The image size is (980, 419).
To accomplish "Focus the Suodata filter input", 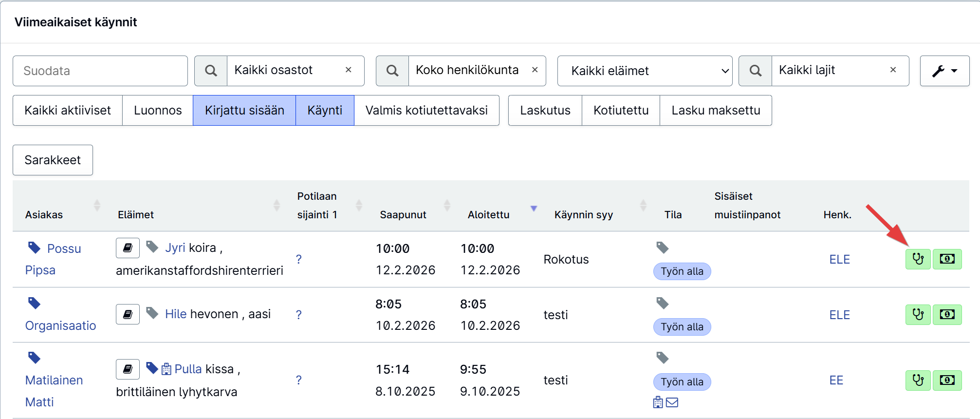I will [100, 71].
